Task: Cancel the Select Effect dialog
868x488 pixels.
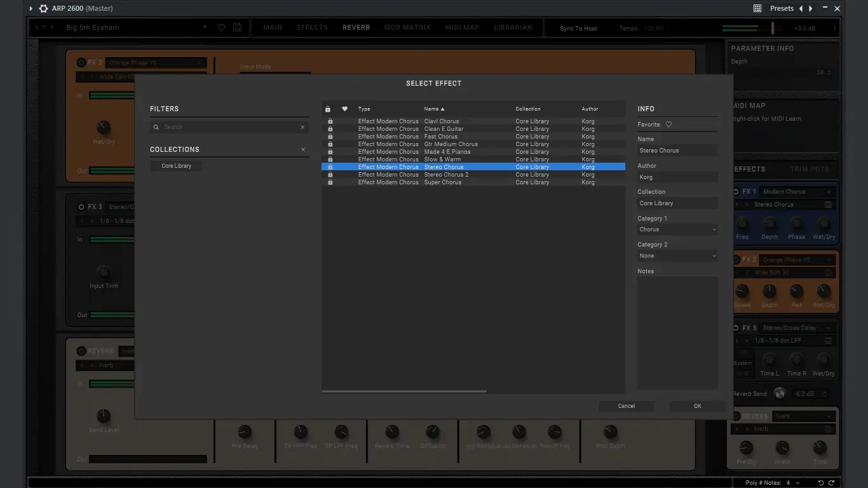Action: 627,406
